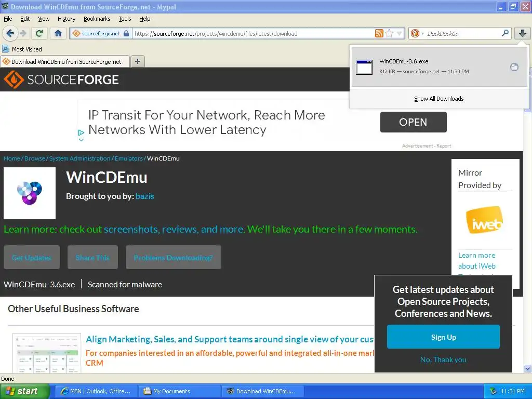Click the Get Updates button

point(32,257)
